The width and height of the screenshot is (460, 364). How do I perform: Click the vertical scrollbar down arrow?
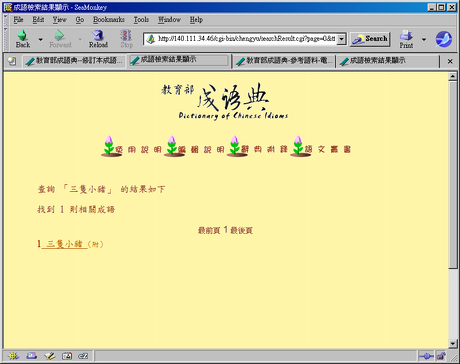click(453, 343)
